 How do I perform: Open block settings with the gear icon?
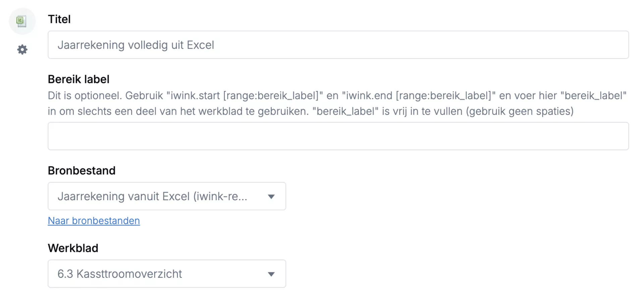(x=22, y=50)
